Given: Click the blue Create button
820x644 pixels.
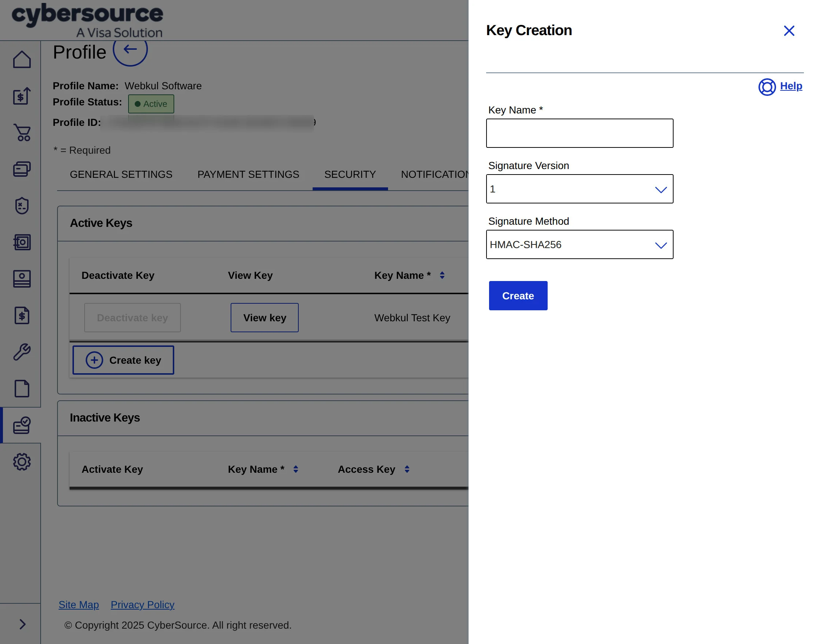Looking at the screenshot, I should tap(518, 296).
